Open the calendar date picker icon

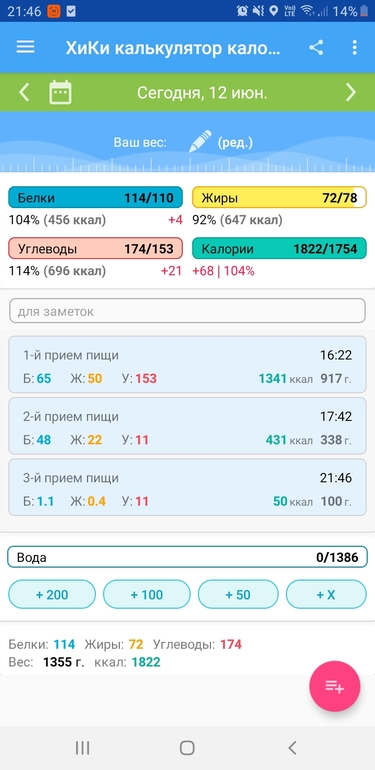click(60, 92)
